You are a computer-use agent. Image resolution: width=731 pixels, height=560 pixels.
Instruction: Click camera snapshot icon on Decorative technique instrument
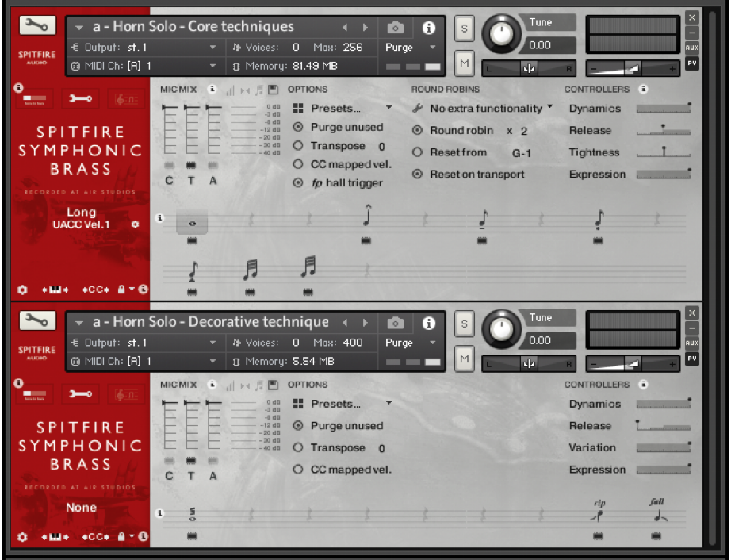tap(396, 324)
